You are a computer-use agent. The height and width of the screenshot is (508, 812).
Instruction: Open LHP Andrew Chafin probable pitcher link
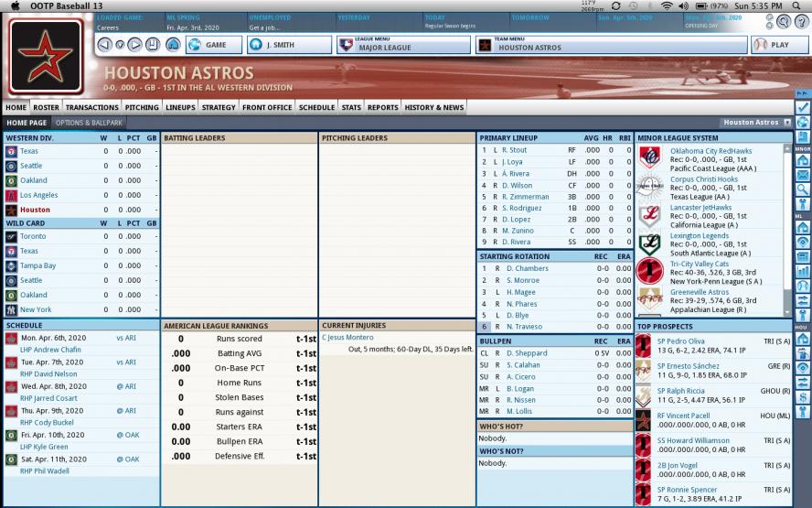click(50, 350)
